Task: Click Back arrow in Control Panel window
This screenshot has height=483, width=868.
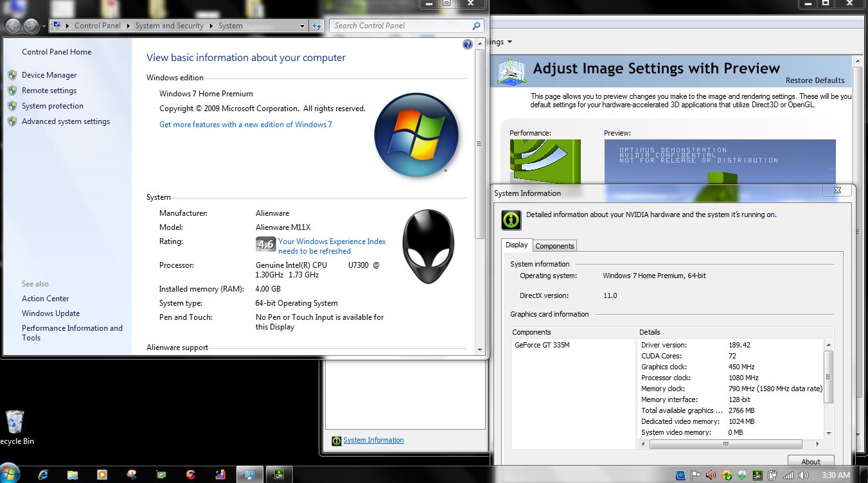Action: click(13, 26)
